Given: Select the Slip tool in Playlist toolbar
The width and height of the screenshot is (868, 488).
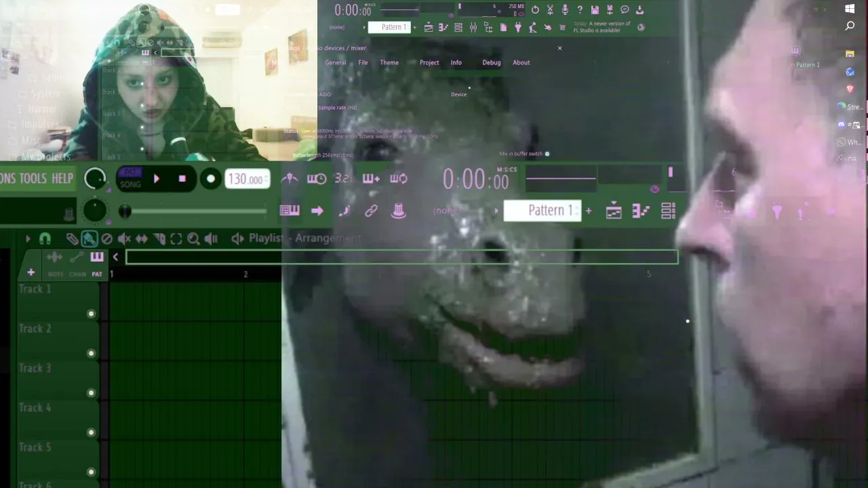Looking at the screenshot, I should coord(142,239).
